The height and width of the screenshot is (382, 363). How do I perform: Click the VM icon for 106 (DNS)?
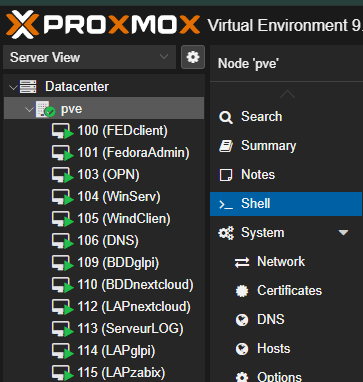point(62,241)
